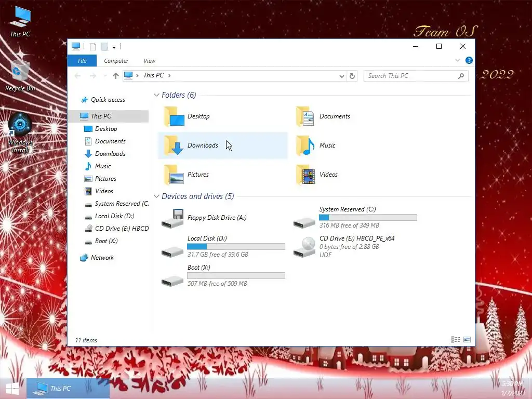This screenshot has width=532, height=399.
Task: Select This PC in navigation pane
Action: [109, 116]
